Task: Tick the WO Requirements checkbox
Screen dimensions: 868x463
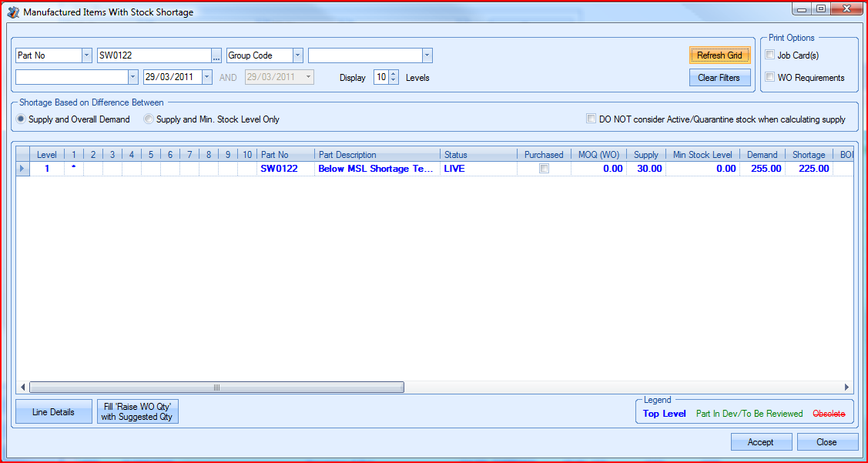Action: point(770,77)
